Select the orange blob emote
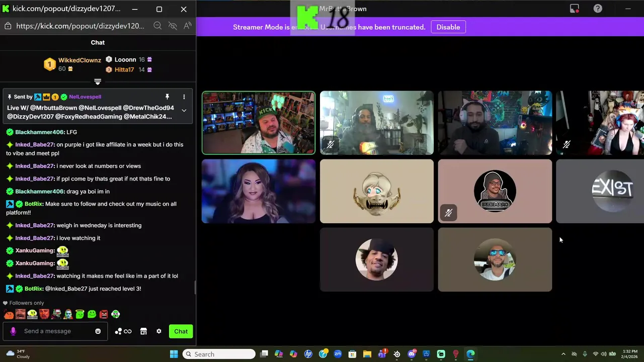The height and width of the screenshot is (362, 644). [9, 315]
